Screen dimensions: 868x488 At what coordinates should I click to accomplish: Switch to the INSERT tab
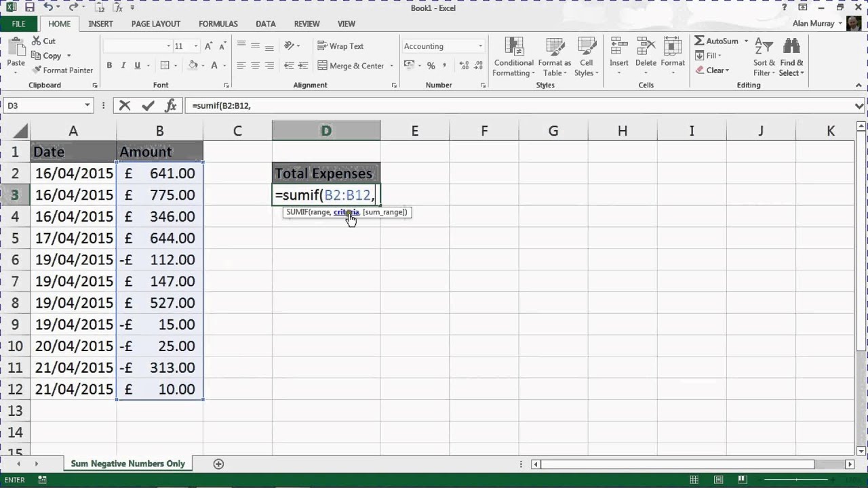coord(100,24)
